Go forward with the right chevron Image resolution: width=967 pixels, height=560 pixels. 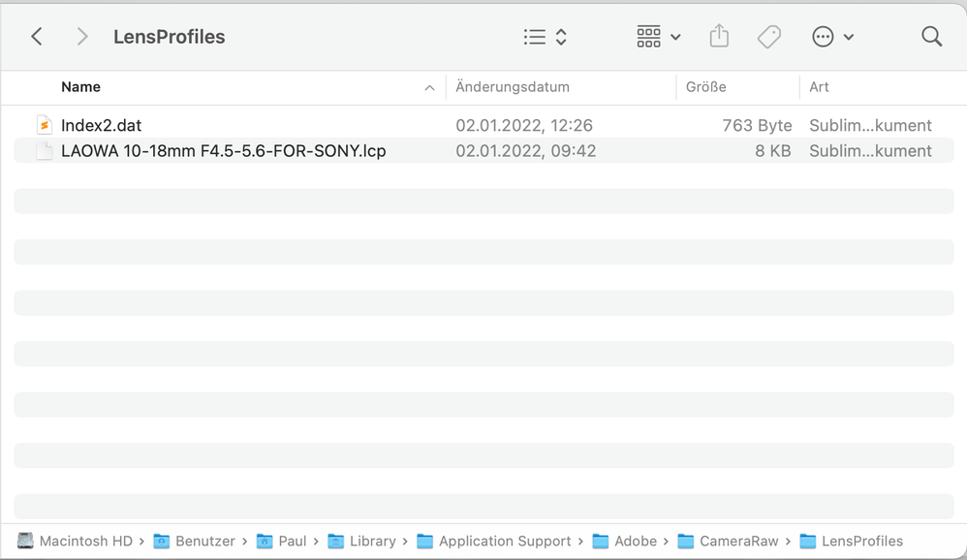(x=82, y=37)
